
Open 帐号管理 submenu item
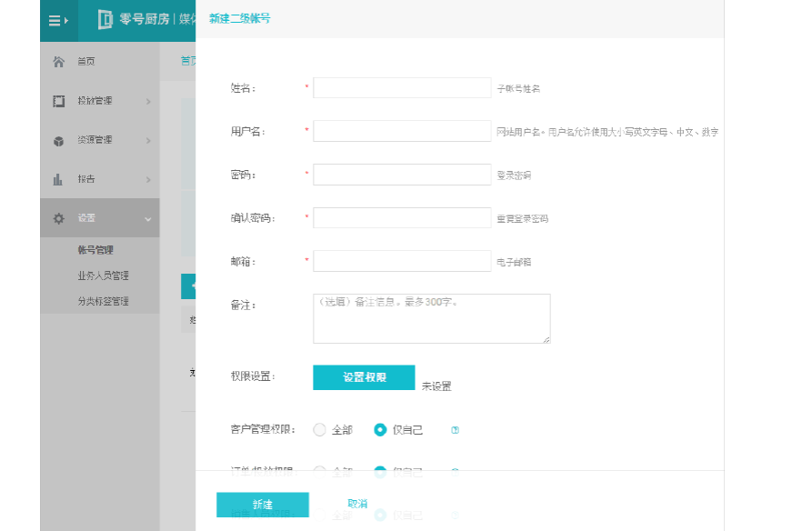click(x=95, y=250)
